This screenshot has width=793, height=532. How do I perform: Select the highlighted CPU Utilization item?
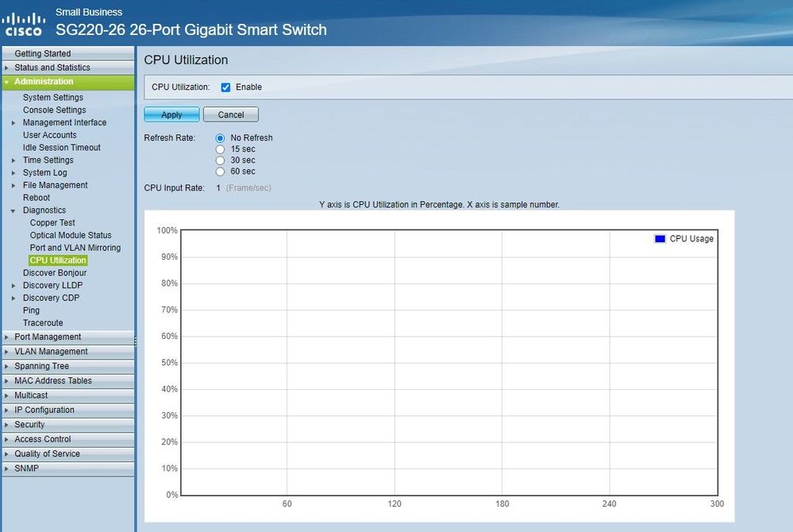coord(58,260)
